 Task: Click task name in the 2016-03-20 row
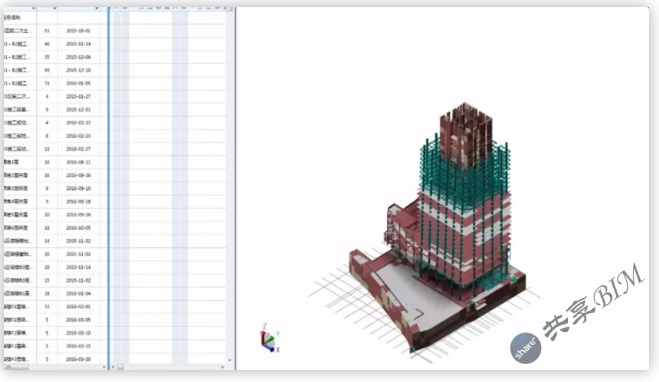tap(17, 359)
